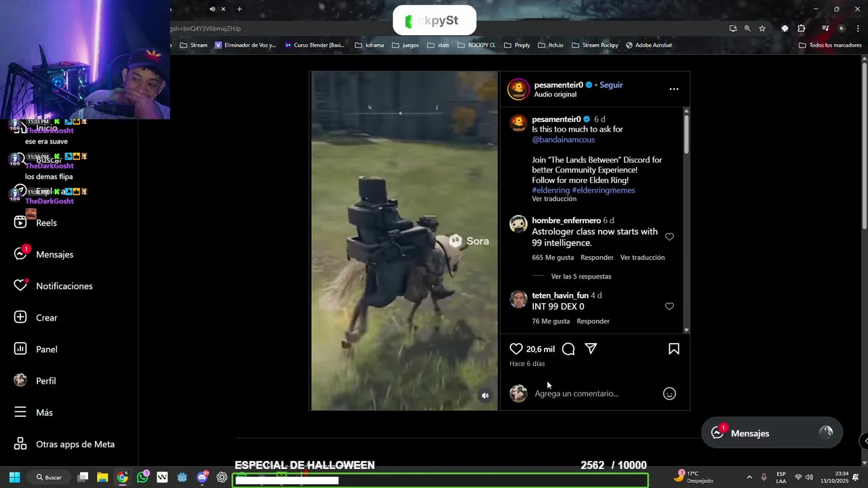Open the Windows Start menu
This screenshot has height=488, width=868.
point(14,477)
